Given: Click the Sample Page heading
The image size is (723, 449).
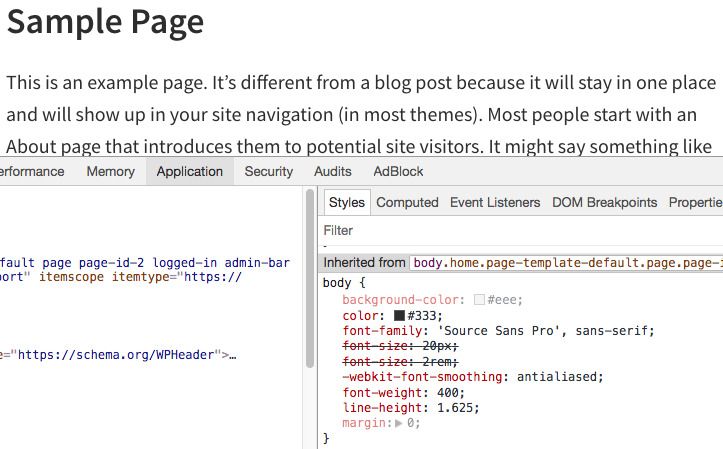Looking at the screenshot, I should pyautogui.click(x=106, y=22).
